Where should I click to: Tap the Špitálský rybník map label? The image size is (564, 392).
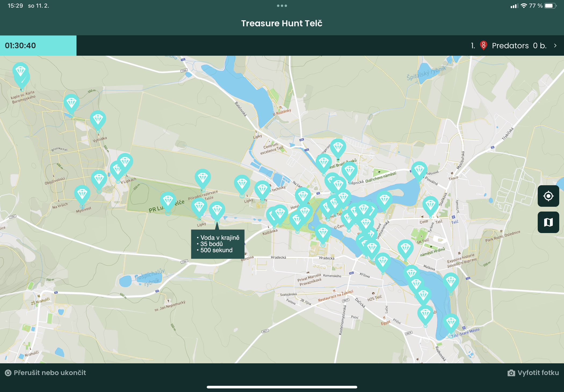[x=426, y=73]
